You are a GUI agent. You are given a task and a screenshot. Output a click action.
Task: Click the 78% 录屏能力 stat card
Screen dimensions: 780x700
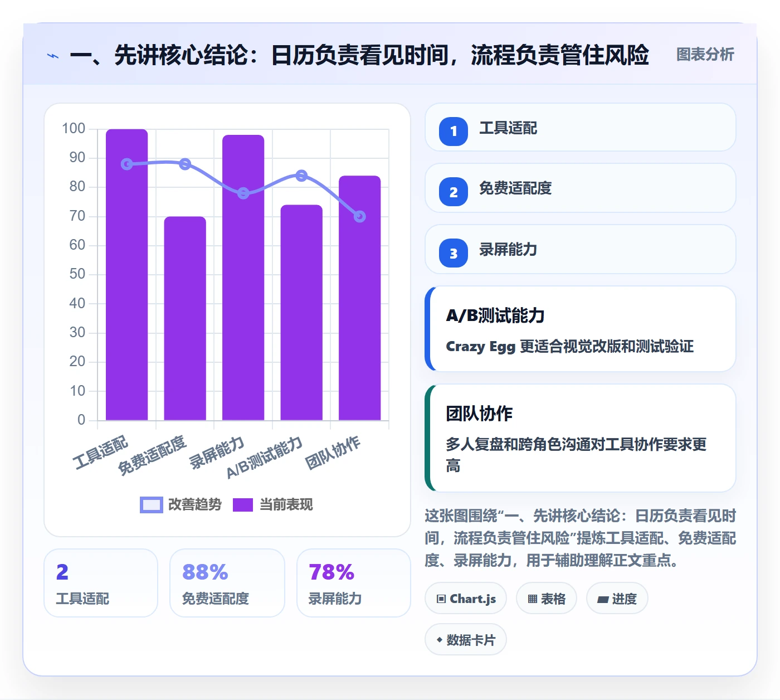(x=354, y=583)
